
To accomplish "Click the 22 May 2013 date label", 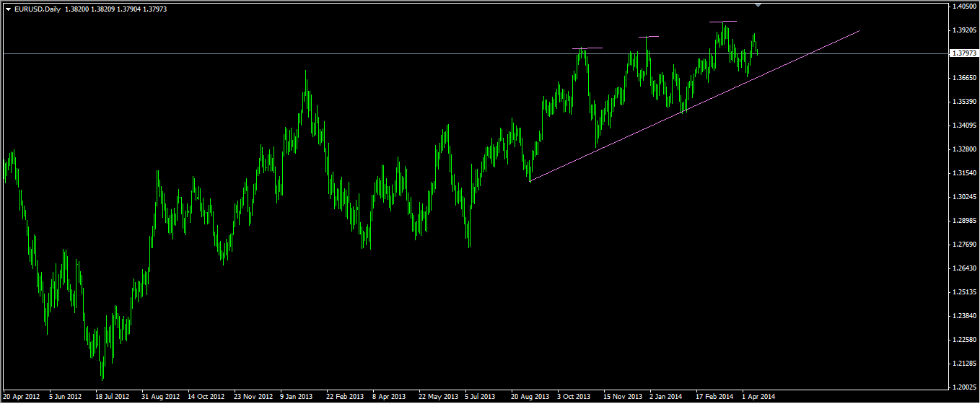I will 438,397.
